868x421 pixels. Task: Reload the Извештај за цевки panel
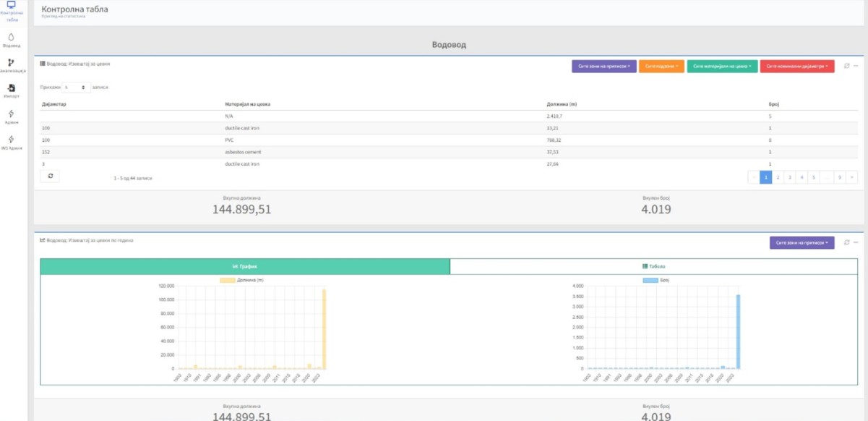pos(846,66)
